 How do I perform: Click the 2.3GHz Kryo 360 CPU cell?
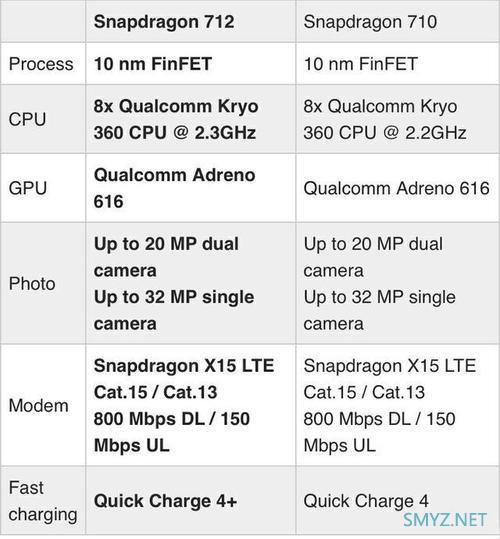(191, 119)
